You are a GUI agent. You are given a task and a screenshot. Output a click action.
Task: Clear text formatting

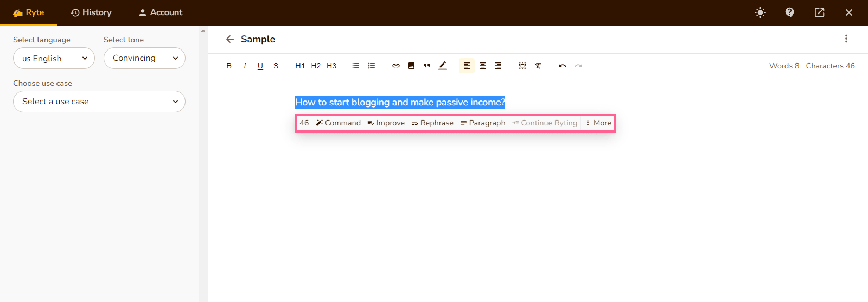(x=538, y=66)
